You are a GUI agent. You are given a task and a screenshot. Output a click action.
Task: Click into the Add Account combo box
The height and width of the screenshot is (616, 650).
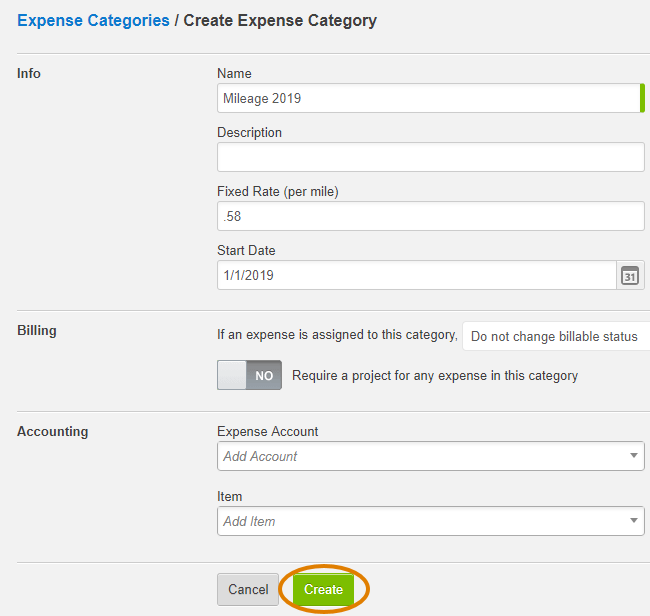point(431,456)
